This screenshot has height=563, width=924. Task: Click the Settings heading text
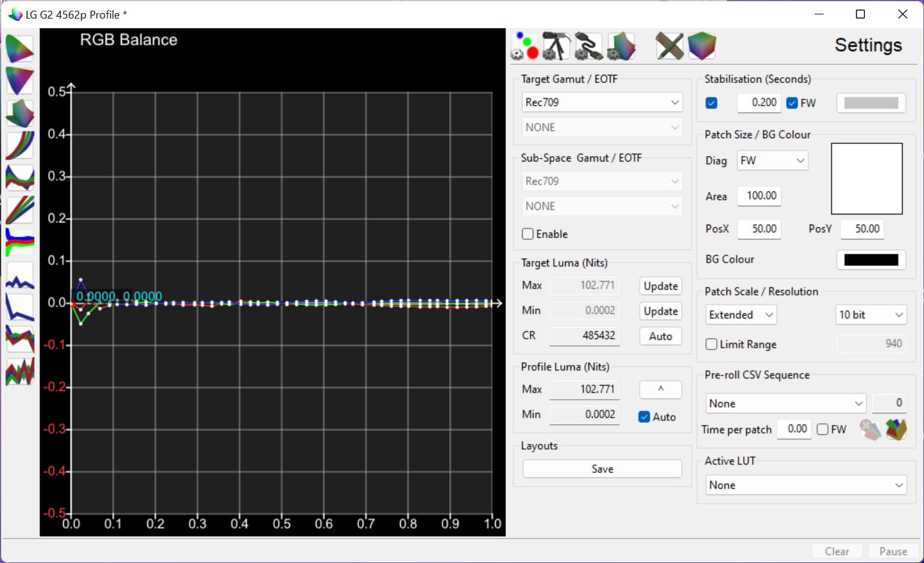click(868, 45)
